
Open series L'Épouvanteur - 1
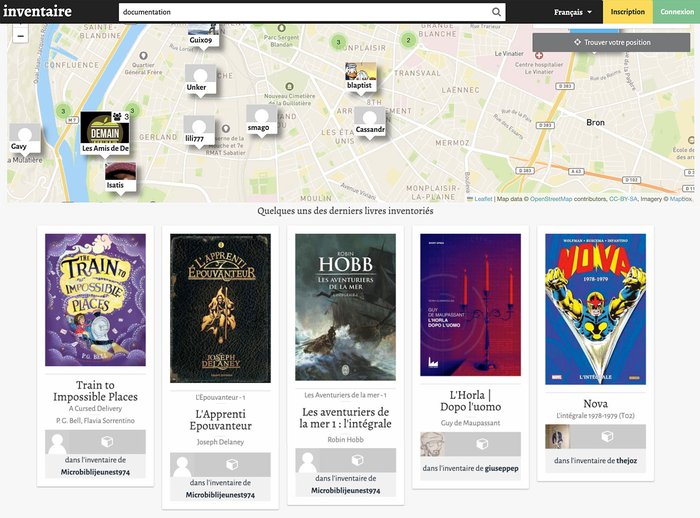tap(220, 397)
